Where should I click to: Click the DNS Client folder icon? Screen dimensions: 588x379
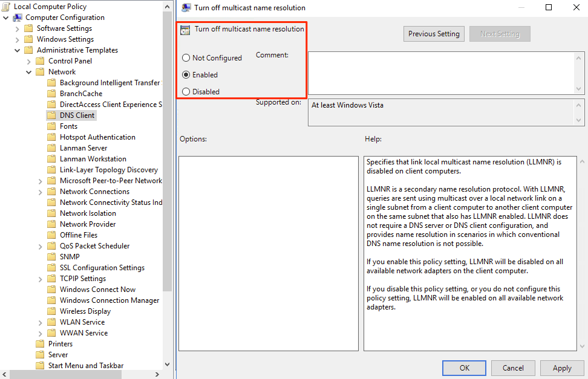(51, 115)
